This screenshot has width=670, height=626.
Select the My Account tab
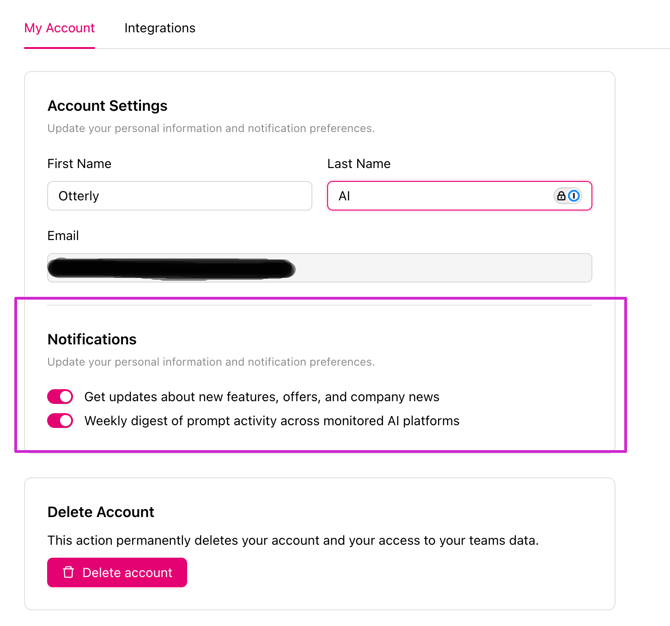pos(59,28)
